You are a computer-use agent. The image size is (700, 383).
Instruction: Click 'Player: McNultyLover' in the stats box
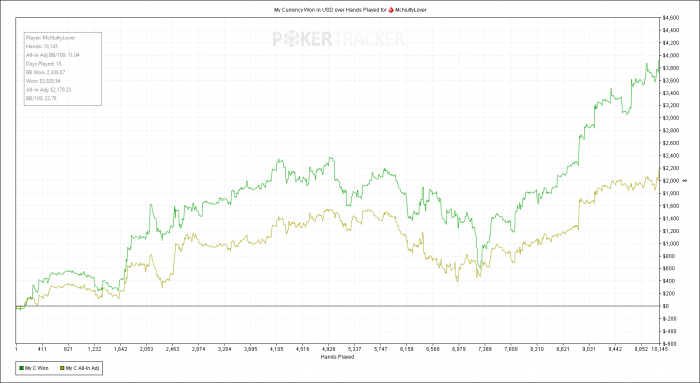click(50, 38)
